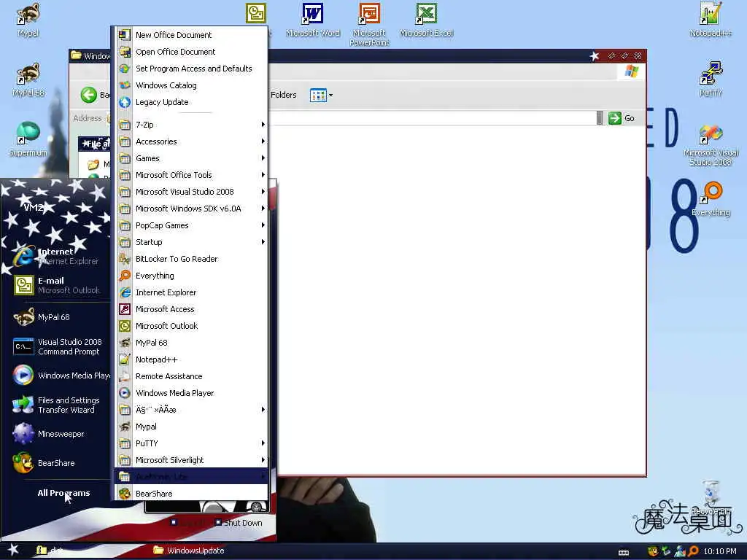Open Remote Assistance
This screenshot has width=747, height=560.
click(x=191, y=376)
